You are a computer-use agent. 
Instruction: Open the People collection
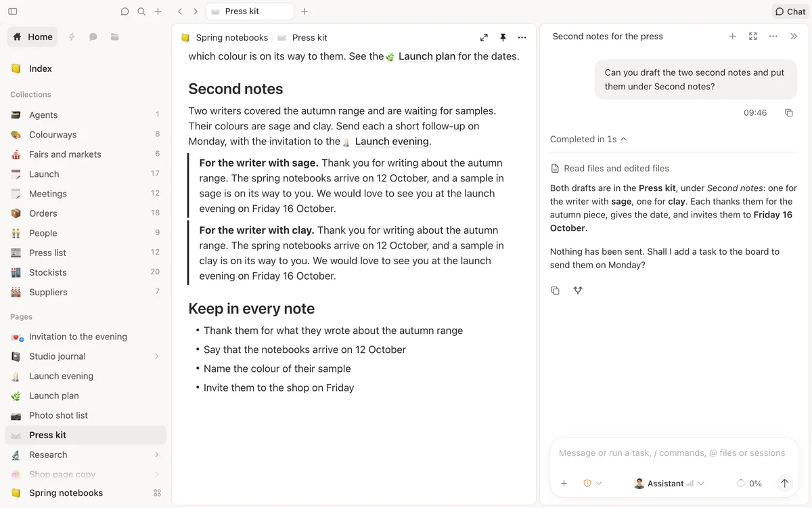85,233
